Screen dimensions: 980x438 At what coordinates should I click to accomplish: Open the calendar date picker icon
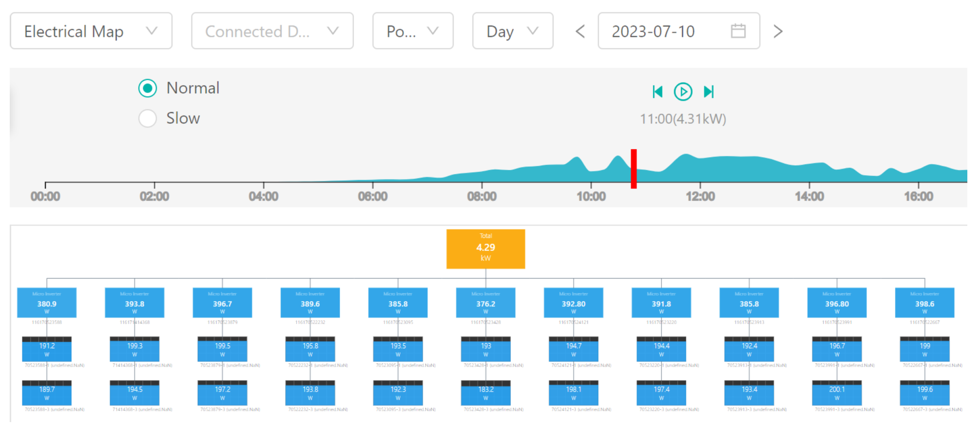[738, 31]
